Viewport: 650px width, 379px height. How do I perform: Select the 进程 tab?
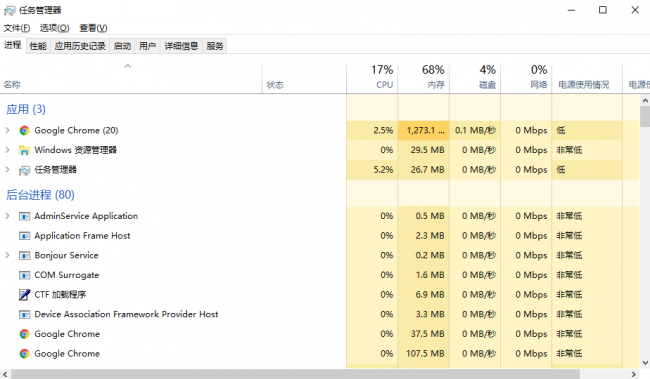coord(13,45)
